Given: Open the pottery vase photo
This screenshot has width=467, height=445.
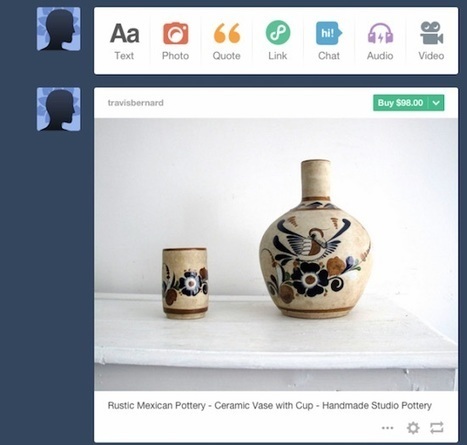Looking at the screenshot, I should click(x=276, y=254).
